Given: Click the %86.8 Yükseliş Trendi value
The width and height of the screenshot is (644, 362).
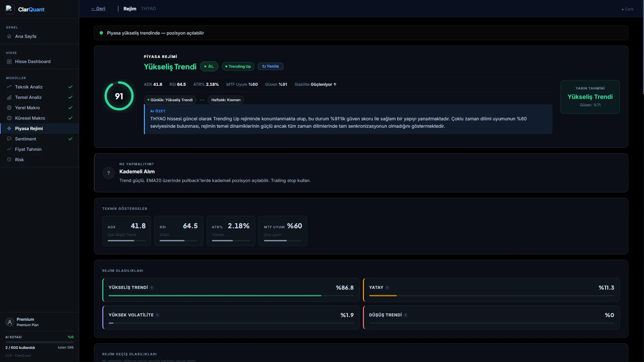Looking at the screenshot, I should click(x=345, y=288).
